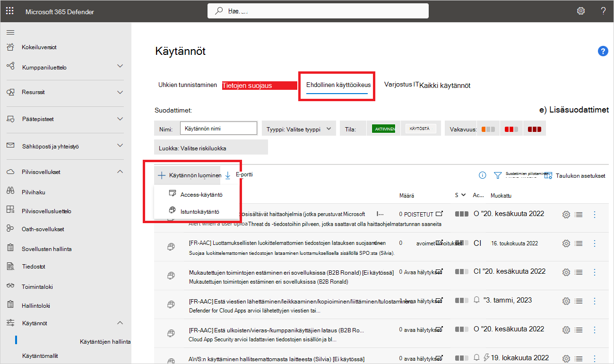The image size is (614, 364).
Task: Open more options for 16. toukokuuta 2022 row
Action: 595,243
